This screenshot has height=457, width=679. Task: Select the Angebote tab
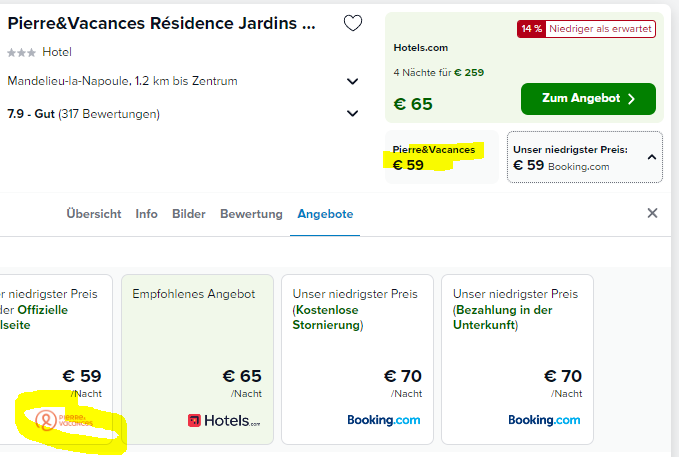325,214
